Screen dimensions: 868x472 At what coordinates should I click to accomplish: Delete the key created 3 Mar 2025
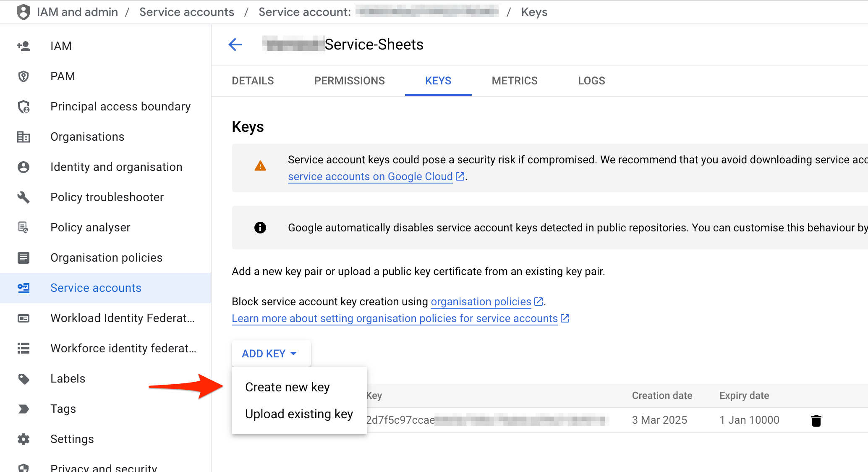pyautogui.click(x=816, y=420)
